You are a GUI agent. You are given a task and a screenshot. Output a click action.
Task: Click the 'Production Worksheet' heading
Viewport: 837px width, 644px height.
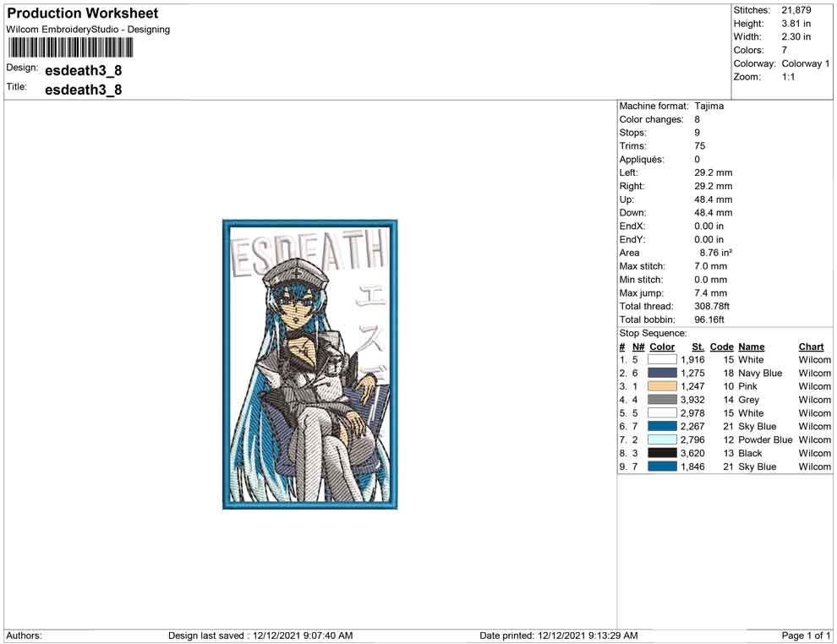pyautogui.click(x=83, y=14)
